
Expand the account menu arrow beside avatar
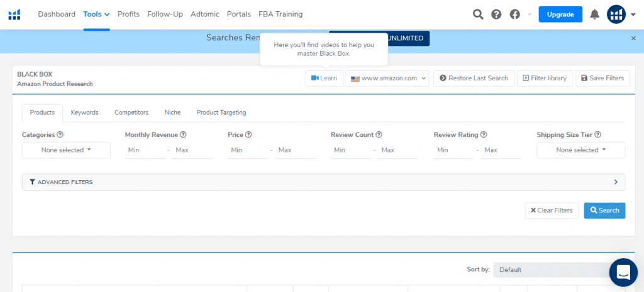(x=633, y=15)
